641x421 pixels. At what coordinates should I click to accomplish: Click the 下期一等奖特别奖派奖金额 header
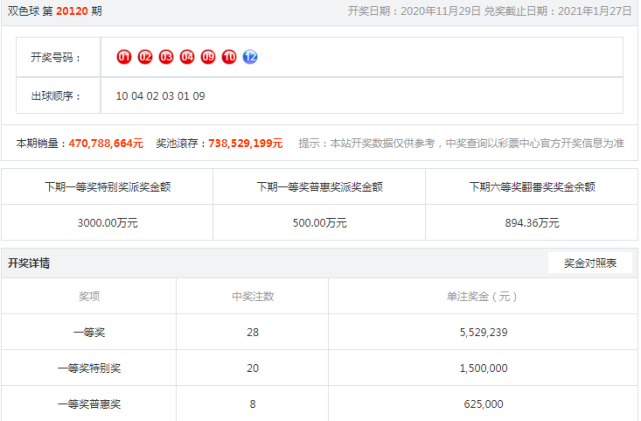point(108,187)
